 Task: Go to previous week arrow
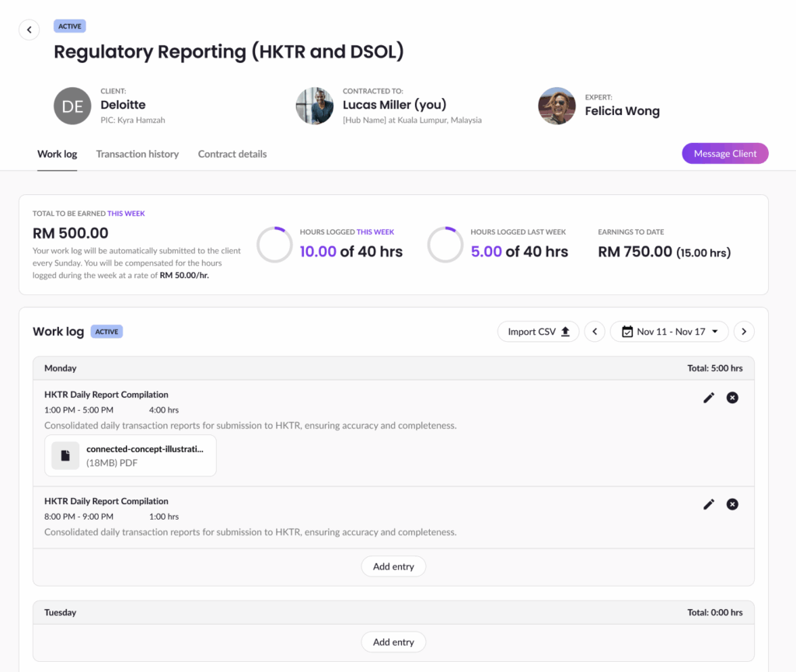pyautogui.click(x=595, y=332)
